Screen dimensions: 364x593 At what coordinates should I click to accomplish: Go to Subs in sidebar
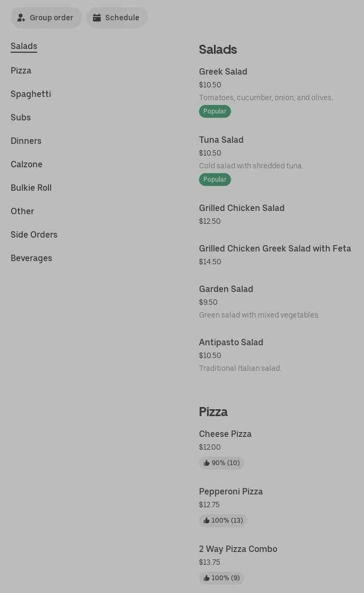(21, 118)
